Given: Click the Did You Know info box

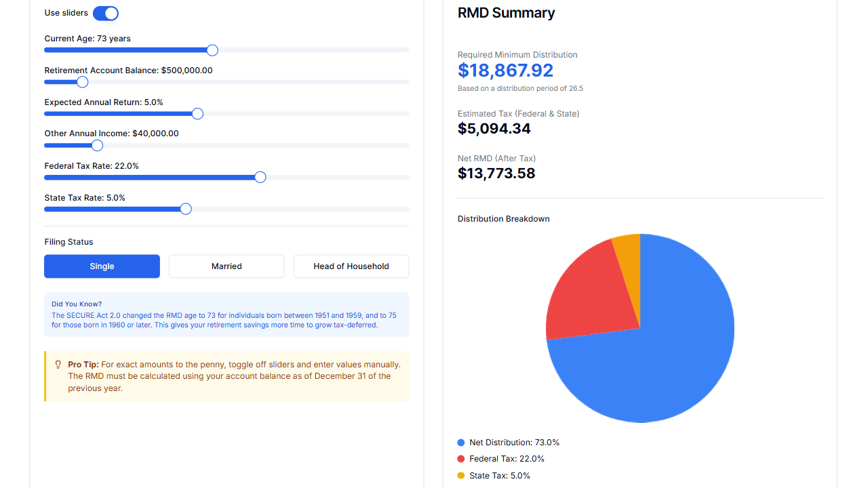Looking at the screenshot, I should point(226,315).
